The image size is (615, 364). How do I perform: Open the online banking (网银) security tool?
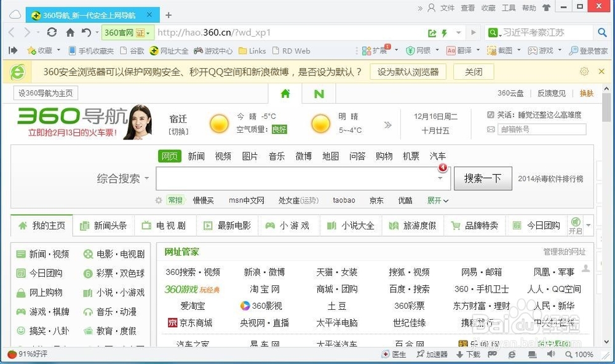pos(420,50)
